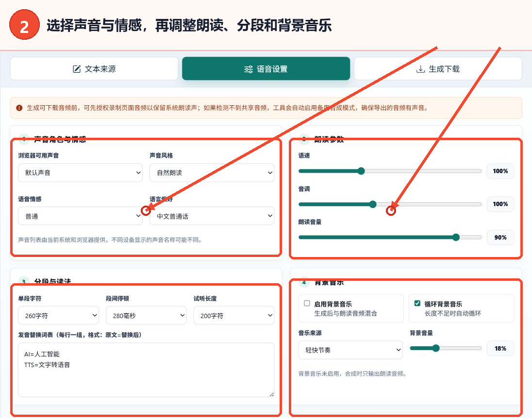Open the language dropdown showing 中文普通话

click(x=212, y=216)
